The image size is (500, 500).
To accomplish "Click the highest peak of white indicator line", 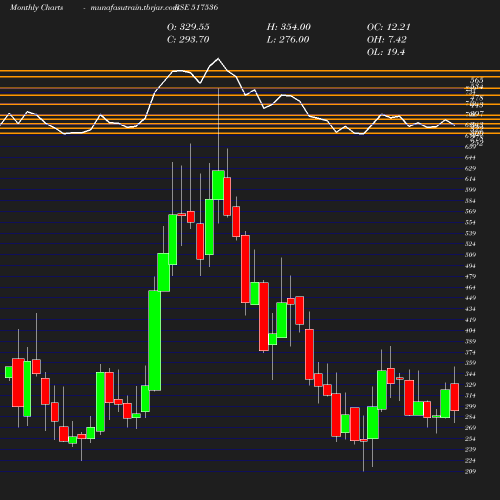I will [218, 59].
